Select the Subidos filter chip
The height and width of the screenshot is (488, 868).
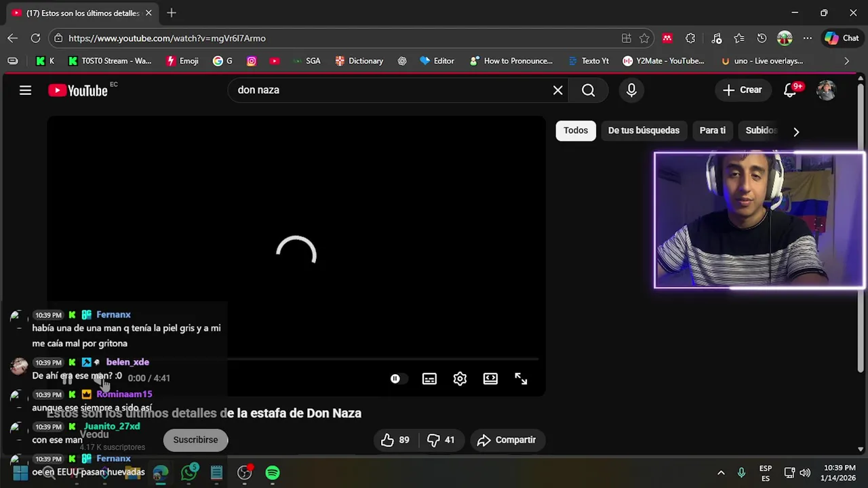pos(761,131)
